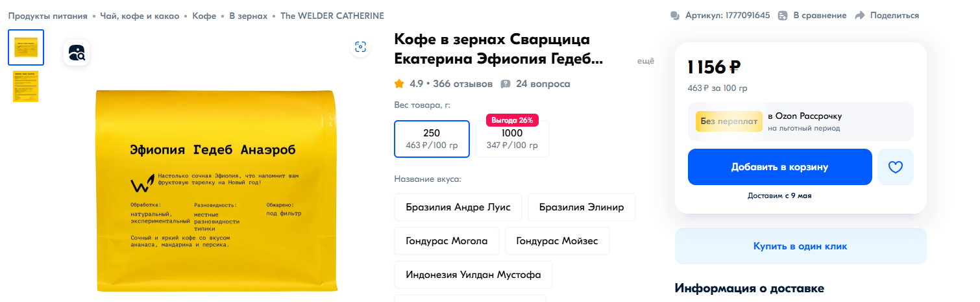
Task: Click the heart favorite icon button
Action: (895, 167)
